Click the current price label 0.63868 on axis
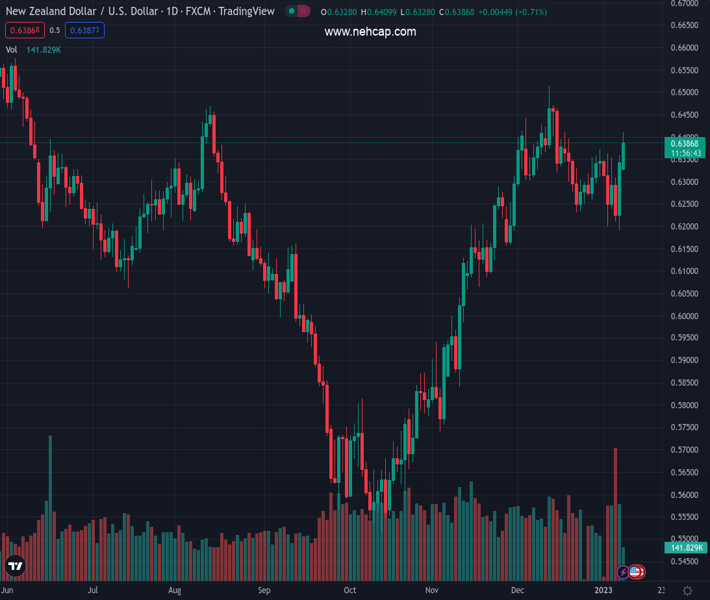This screenshot has width=710, height=600. (x=686, y=143)
